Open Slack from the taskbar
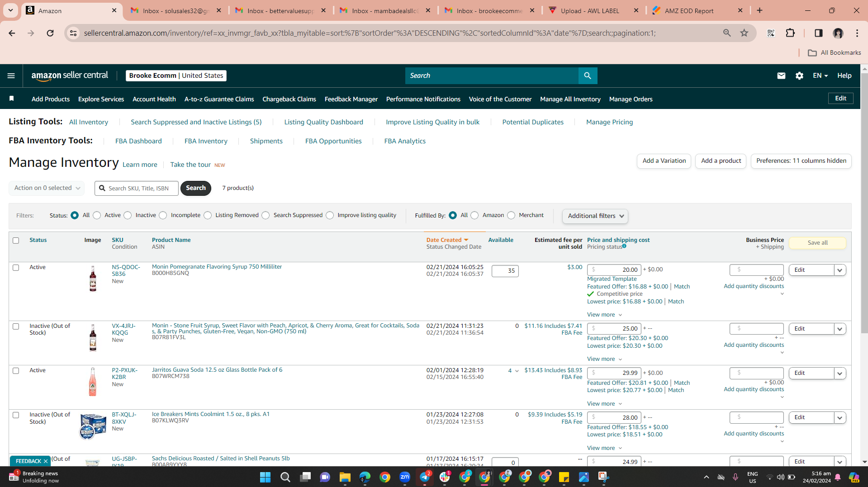868x487 pixels. pos(445,477)
